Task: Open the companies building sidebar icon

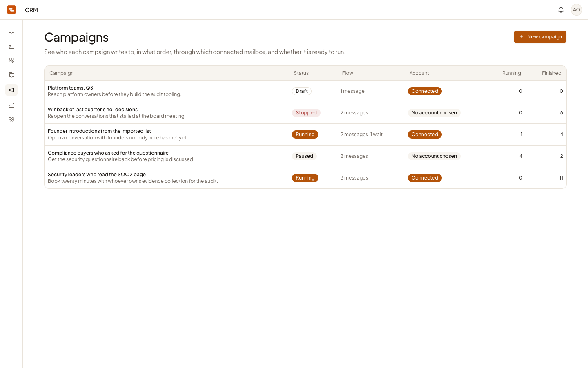Action: tap(11, 46)
